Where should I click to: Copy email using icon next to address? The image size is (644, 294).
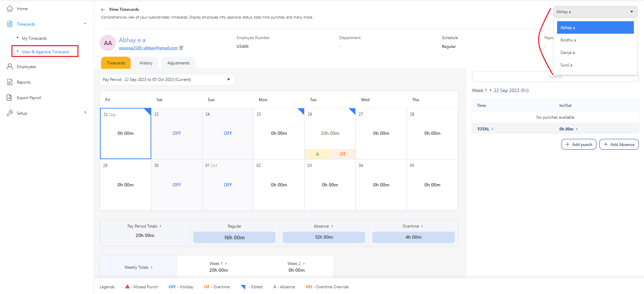point(182,48)
